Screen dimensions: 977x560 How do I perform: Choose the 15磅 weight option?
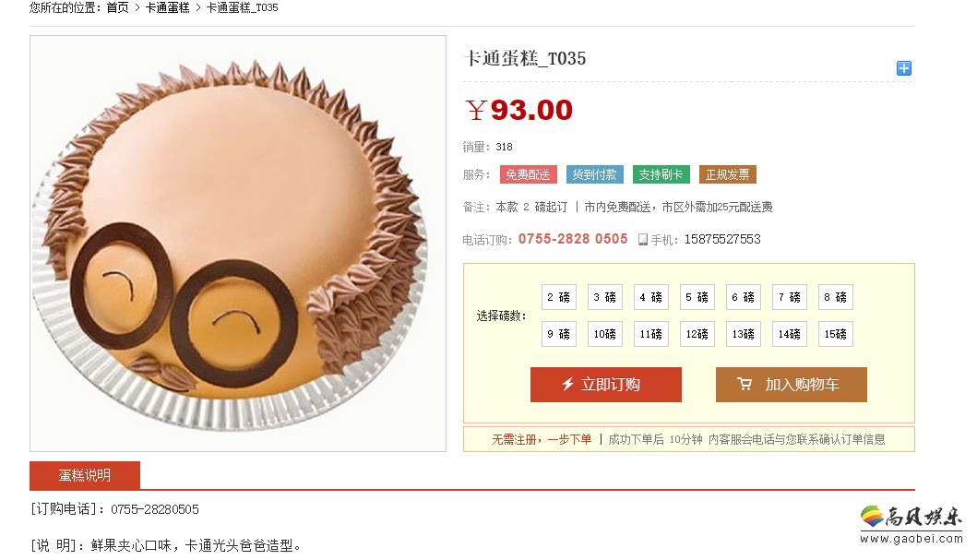point(836,334)
